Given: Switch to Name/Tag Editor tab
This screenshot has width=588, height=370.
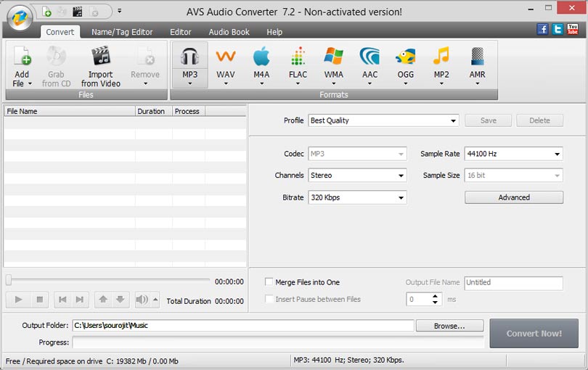Looking at the screenshot, I should click(x=122, y=32).
